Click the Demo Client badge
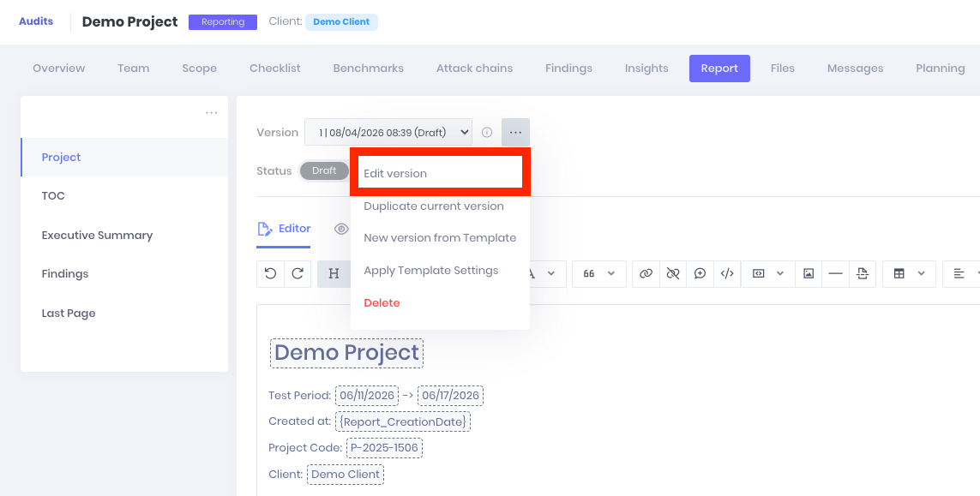The image size is (980, 496). tap(342, 22)
